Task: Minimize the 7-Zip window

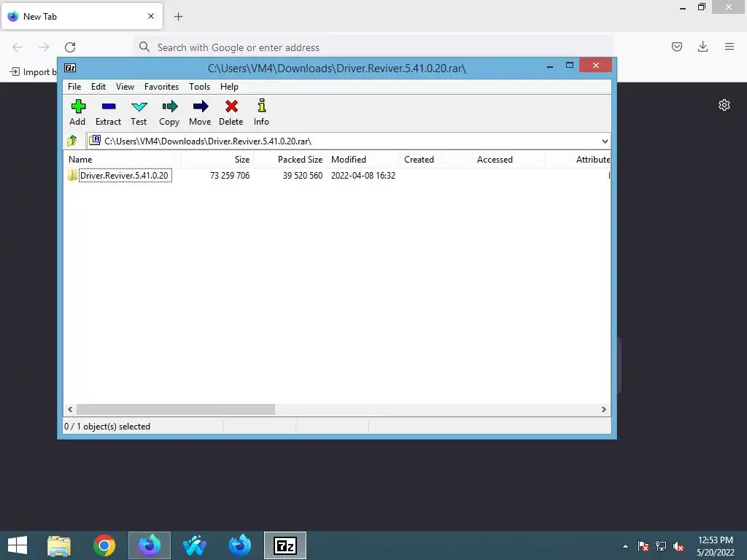Action: pyautogui.click(x=550, y=66)
